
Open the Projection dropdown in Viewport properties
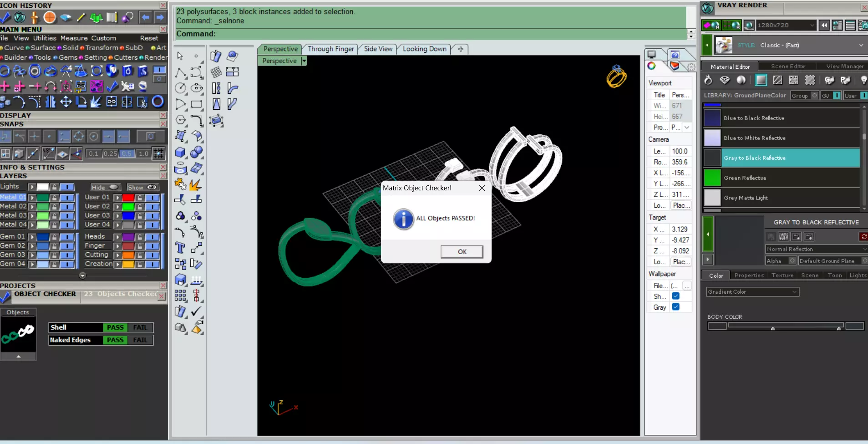click(687, 128)
